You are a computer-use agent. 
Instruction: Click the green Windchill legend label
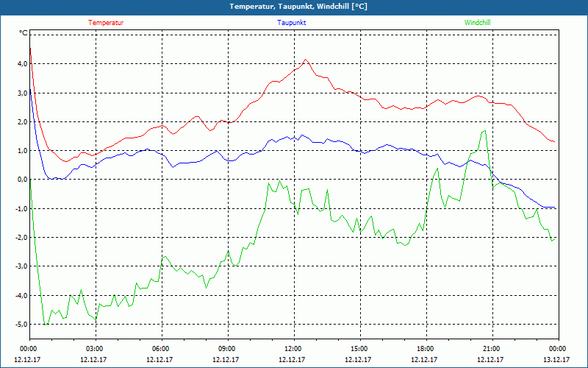coord(477,23)
